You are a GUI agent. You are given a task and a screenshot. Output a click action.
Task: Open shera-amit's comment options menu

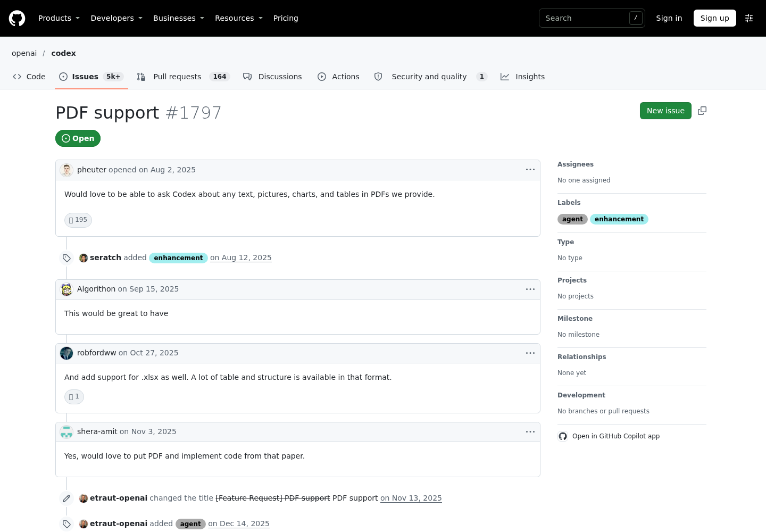pos(530,431)
